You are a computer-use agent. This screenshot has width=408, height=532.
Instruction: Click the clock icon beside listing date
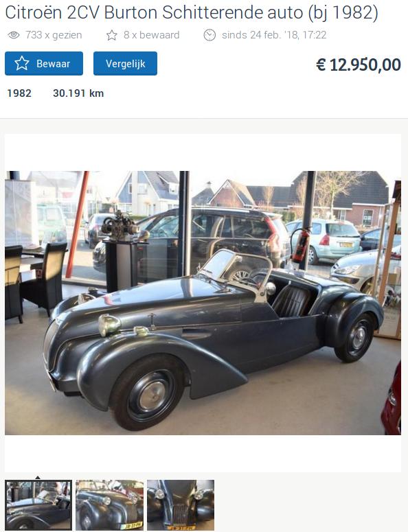[x=209, y=35]
